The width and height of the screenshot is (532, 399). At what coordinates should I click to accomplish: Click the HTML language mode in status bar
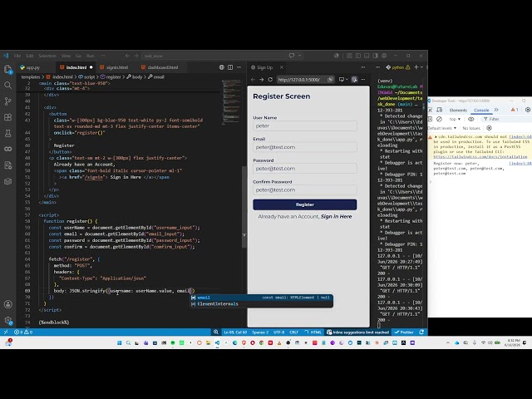click(316, 332)
